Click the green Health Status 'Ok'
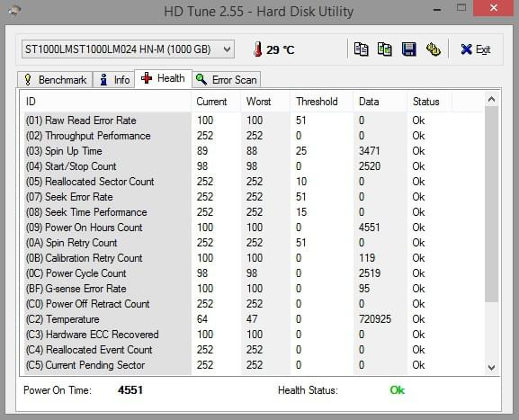 [398, 390]
